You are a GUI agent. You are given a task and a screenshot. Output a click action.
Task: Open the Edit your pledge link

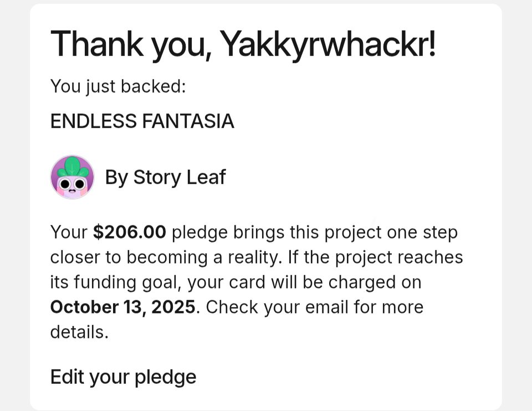(x=123, y=377)
